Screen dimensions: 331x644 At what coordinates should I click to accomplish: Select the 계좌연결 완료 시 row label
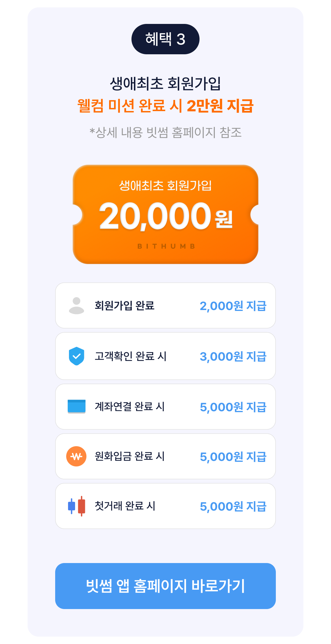[130, 406]
